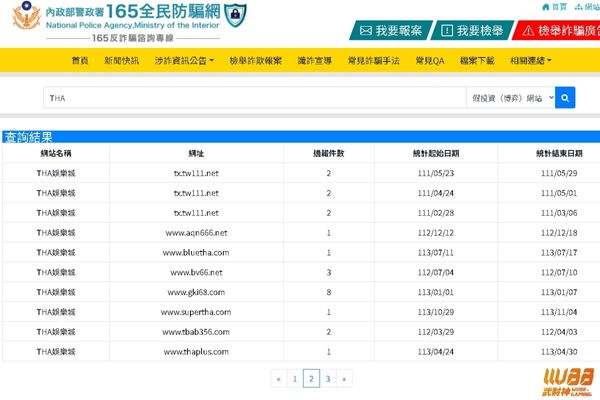Image resolution: width=600 pixels, height=400 pixels.
Task: Click the www.gki68.com URL cell
Action: (x=196, y=292)
